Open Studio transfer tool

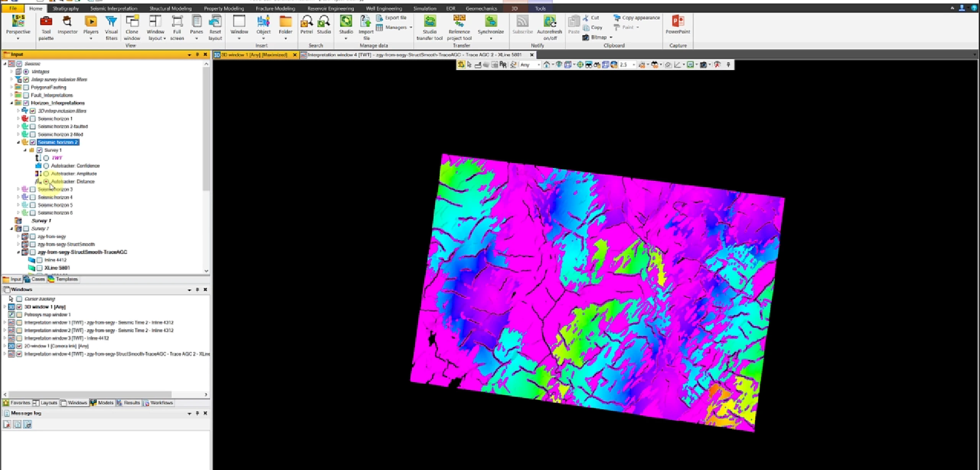[430, 28]
